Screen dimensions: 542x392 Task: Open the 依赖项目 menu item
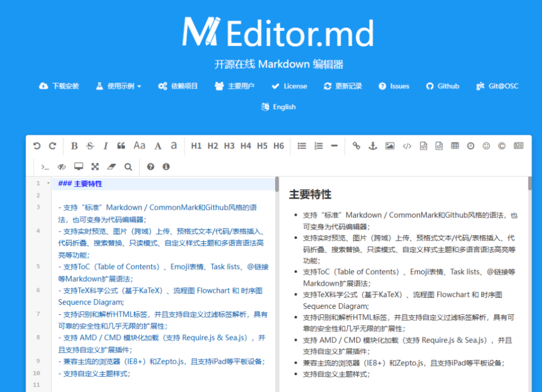[x=178, y=86]
